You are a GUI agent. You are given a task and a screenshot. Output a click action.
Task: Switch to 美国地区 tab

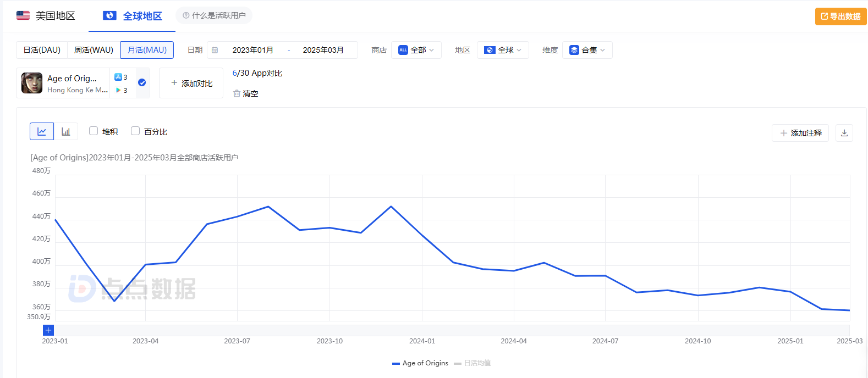click(x=46, y=16)
